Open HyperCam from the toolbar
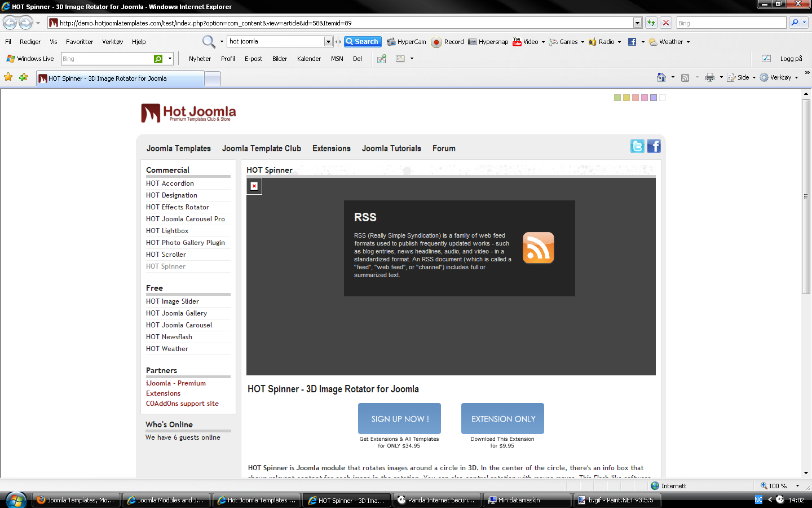The image size is (812, 508). pyautogui.click(x=407, y=42)
